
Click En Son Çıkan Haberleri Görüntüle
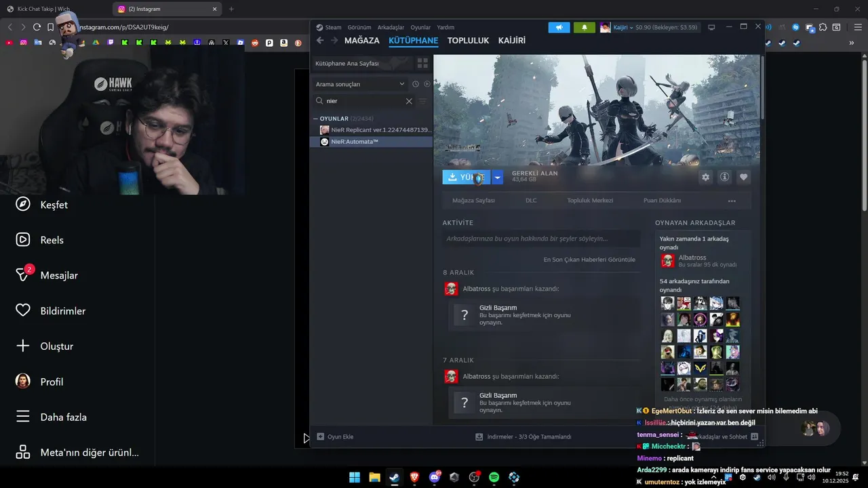589,260
